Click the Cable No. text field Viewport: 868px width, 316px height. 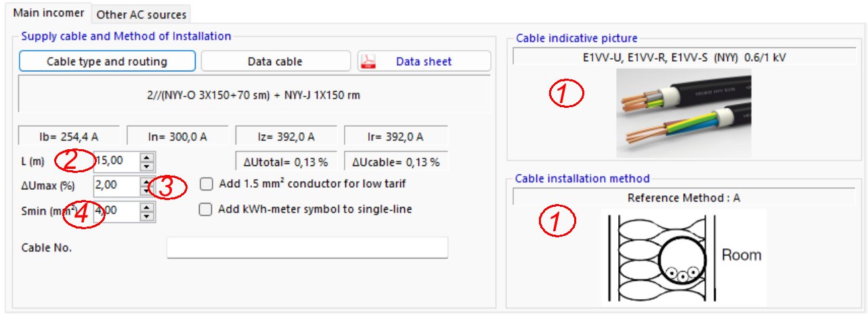[307, 248]
